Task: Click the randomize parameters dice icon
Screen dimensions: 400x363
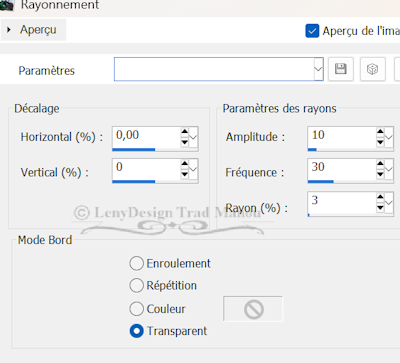Action: pyautogui.click(x=373, y=69)
